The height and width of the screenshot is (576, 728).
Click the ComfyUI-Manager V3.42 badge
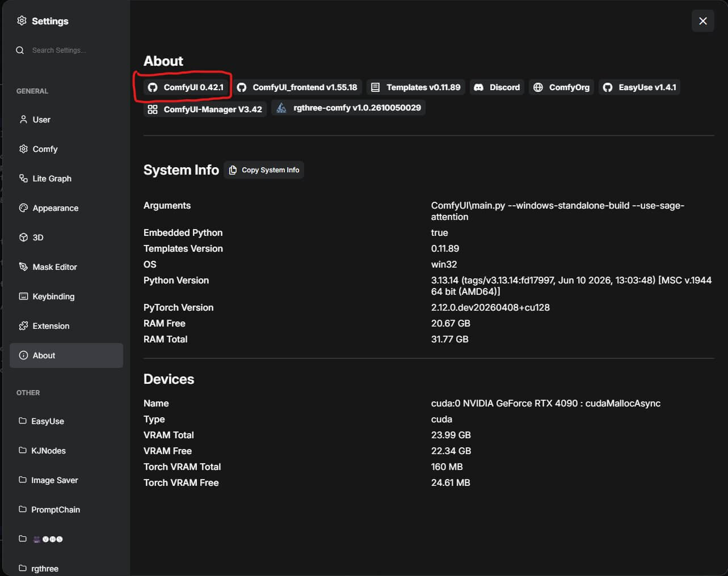[205, 109]
